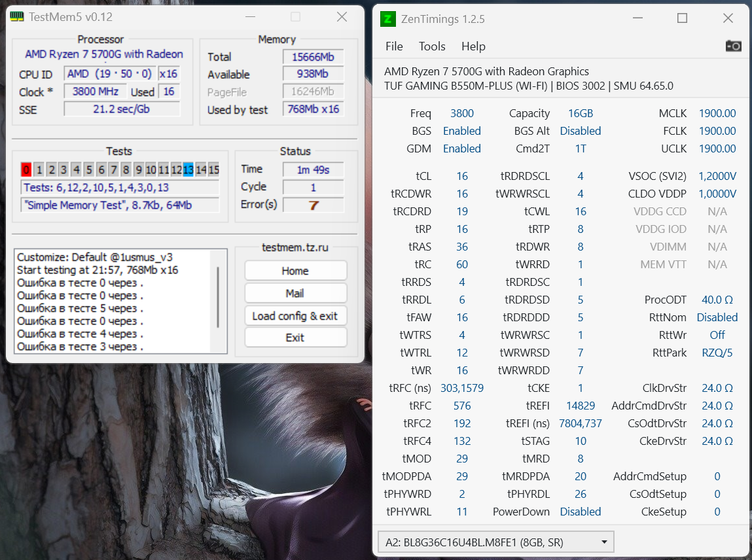Click highlighted test indicator 13
The height and width of the screenshot is (560, 752).
[188, 169]
